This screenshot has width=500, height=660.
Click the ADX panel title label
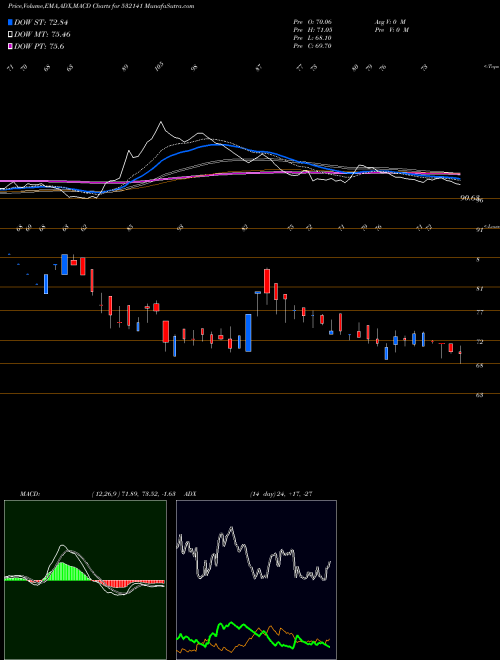[190, 494]
